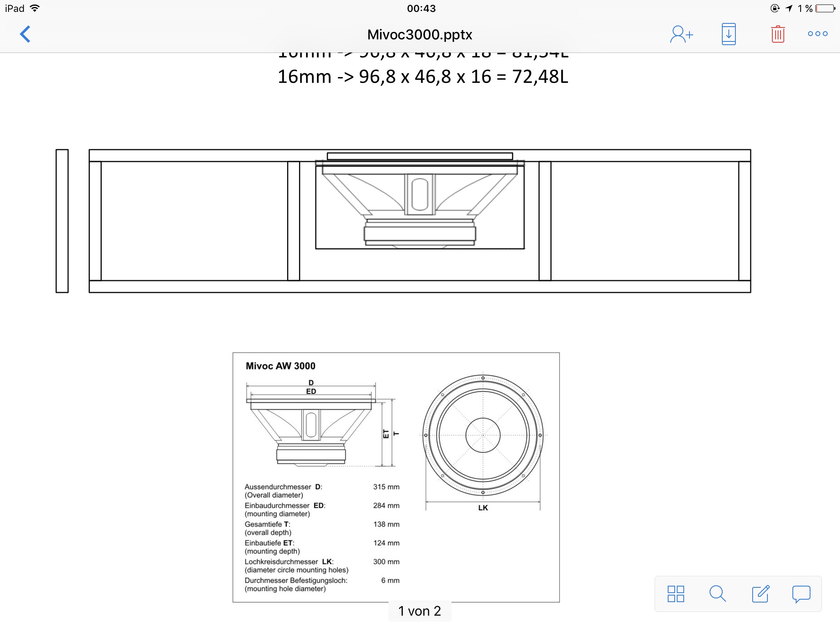The width and height of the screenshot is (840, 630).
Task: Tap the 'Aussendurchmesser D:' label
Action: pyautogui.click(x=283, y=487)
